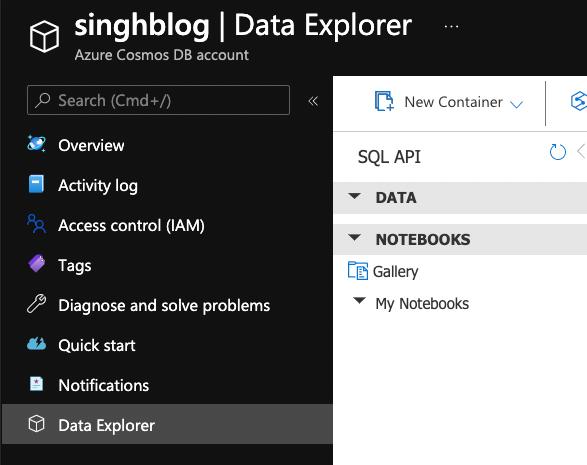Click the search magnifier icon
Image resolution: width=587 pixels, height=465 pixels.
tap(42, 100)
